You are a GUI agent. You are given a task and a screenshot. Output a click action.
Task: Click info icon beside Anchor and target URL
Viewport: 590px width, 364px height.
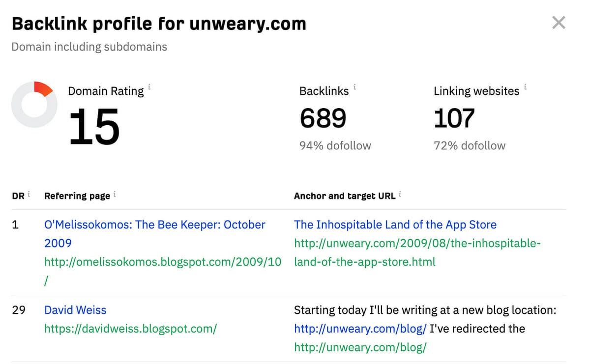pos(400,195)
